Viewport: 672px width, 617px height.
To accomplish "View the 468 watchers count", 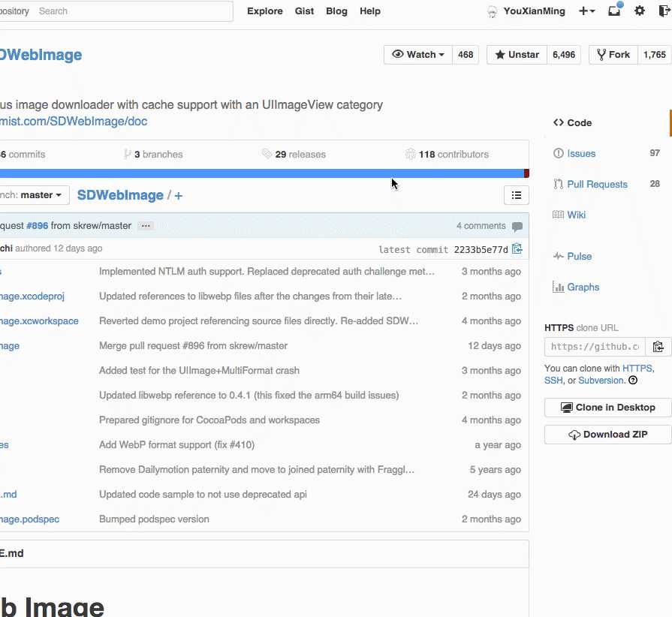I will [x=466, y=54].
